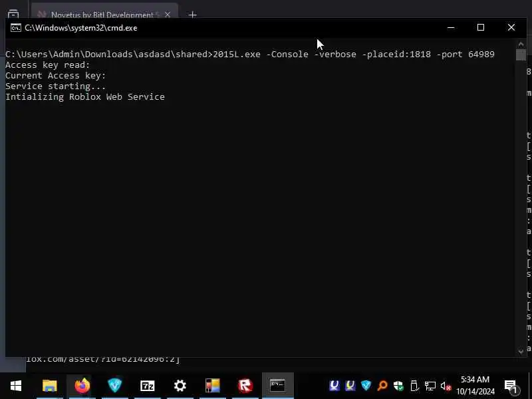Maximize the cmd.exe window
This screenshot has height=399, width=532.
[480, 27]
